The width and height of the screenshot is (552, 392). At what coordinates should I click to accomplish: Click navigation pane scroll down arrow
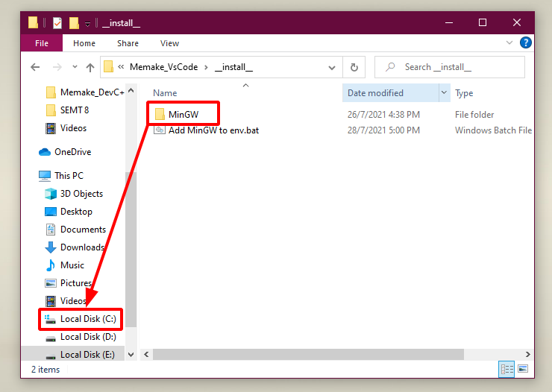(x=131, y=355)
